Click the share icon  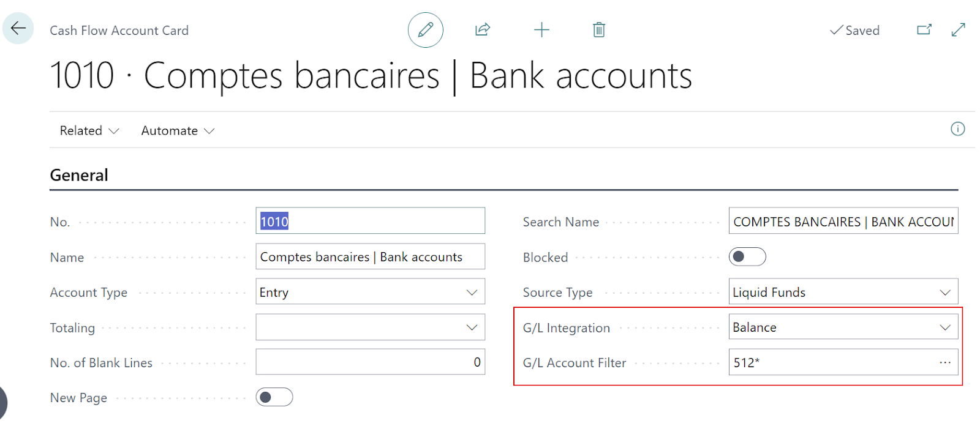[483, 30]
